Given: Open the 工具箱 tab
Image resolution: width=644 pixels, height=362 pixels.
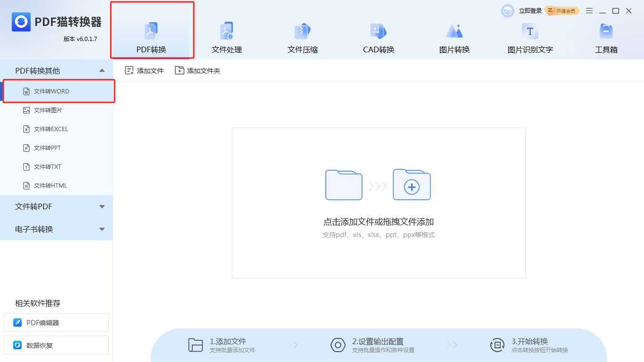Looking at the screenshot, I should [x=606, y=38].
